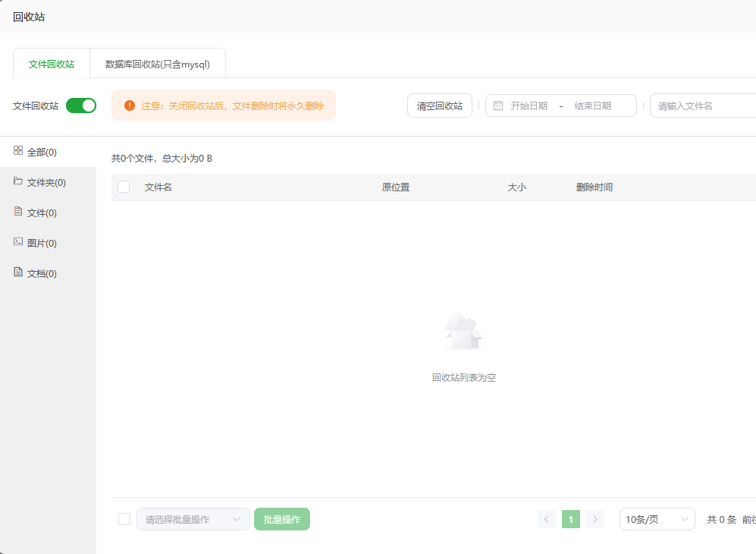
Task: Click the orange warning icon in notice
Action: pos(130,105)
